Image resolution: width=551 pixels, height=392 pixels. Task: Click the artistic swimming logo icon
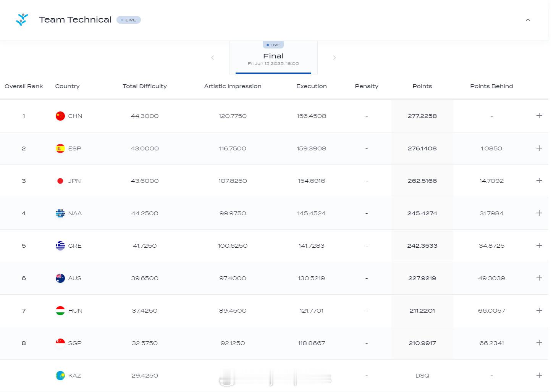click(22, 19)
